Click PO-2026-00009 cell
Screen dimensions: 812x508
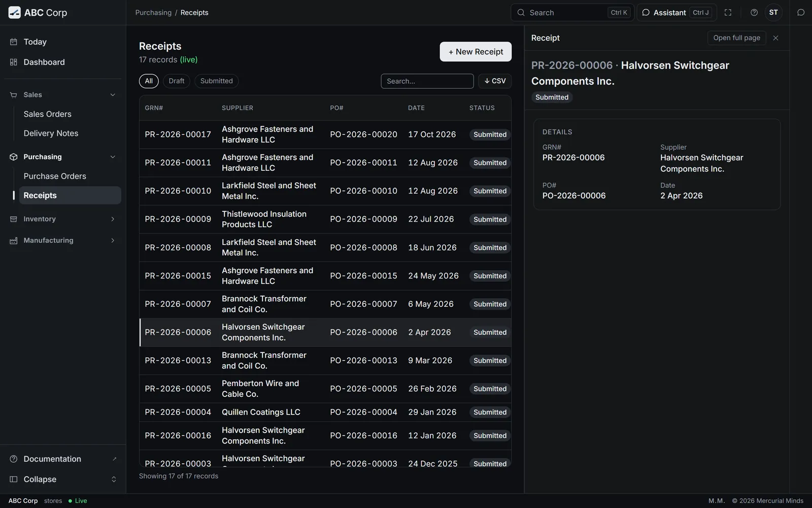coord(363,219)
